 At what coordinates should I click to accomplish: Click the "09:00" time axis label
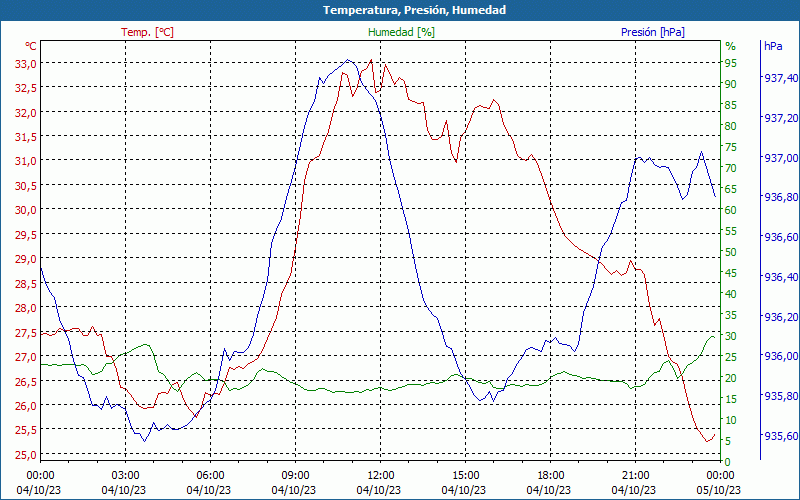pyautogui.click(x=295, y=476)
